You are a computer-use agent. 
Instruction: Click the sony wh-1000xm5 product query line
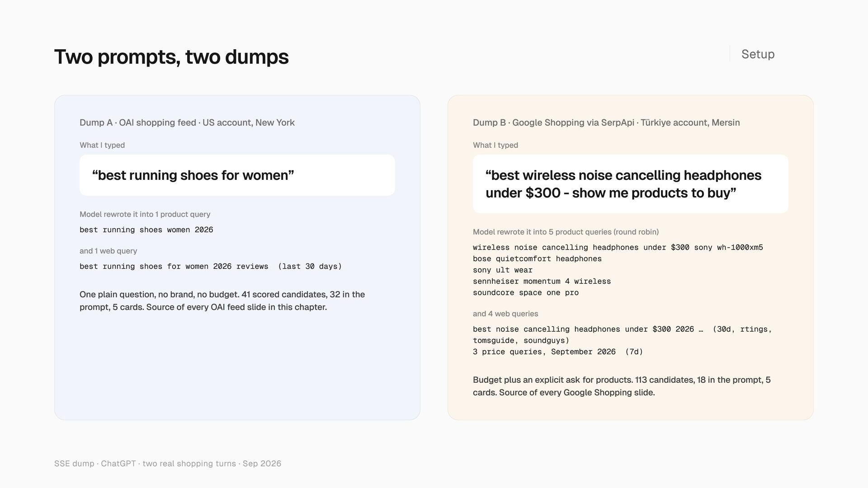click(x=618, y=248)
